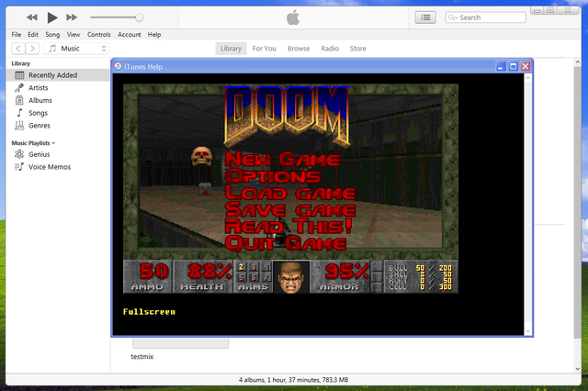This screenshot has width=588, height=391.
Task: Switch to the Library tab
Action: [231, 49]
